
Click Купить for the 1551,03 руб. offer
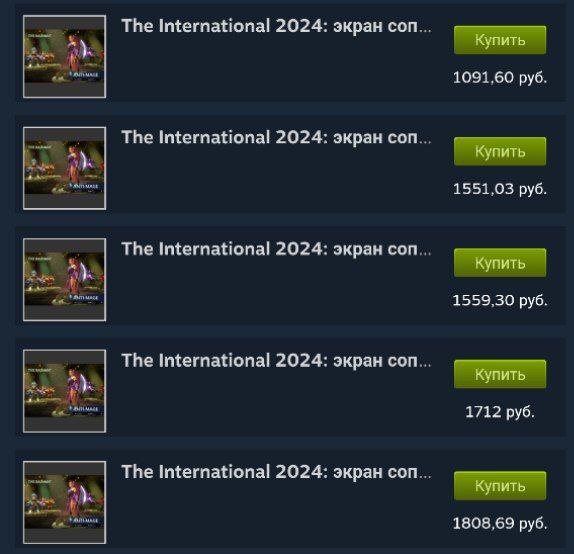pyautogui.click(x=500, y=151)
